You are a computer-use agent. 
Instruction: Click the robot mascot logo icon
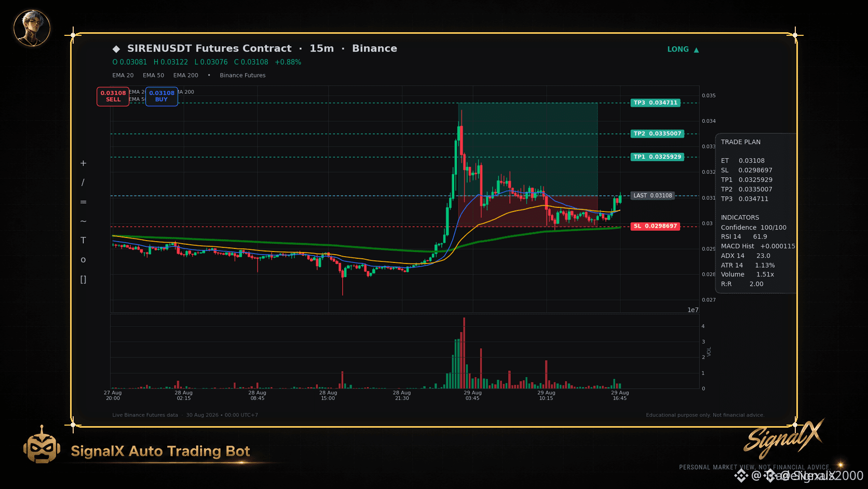[42, 445]
